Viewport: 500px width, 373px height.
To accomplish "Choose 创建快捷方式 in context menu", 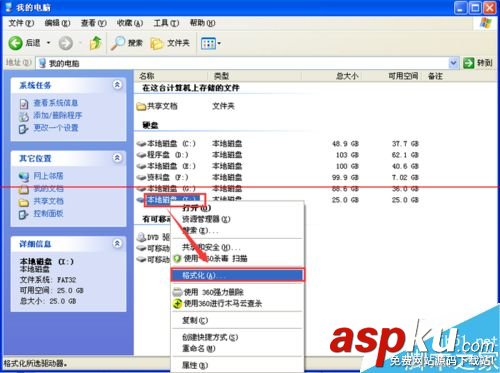I will click(x=237, y=337).
